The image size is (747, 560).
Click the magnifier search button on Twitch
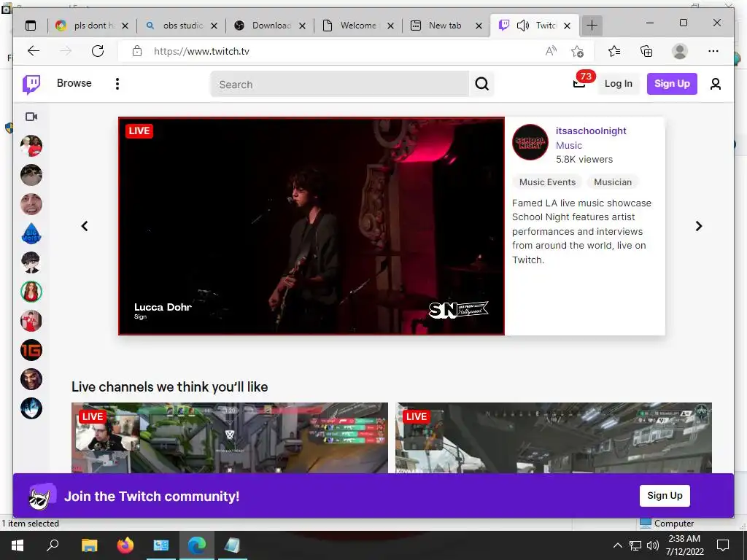click(481, 85)
